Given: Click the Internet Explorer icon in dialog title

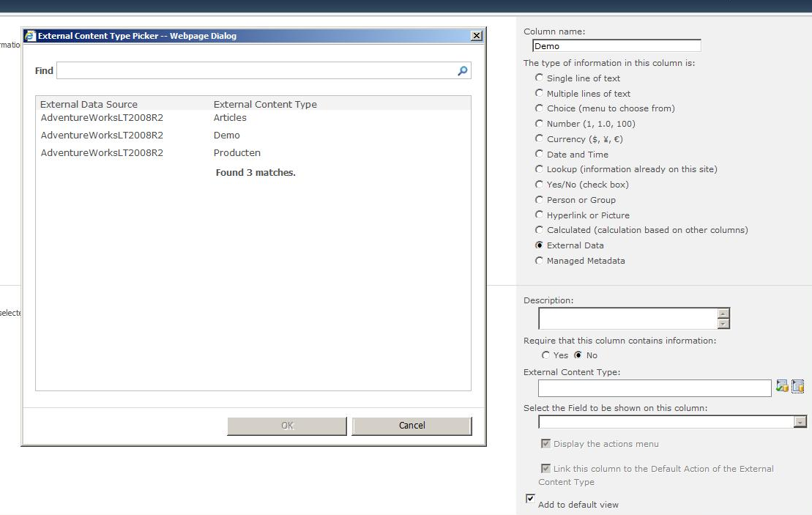Looking at the screenshot, I should coord(30,36).
